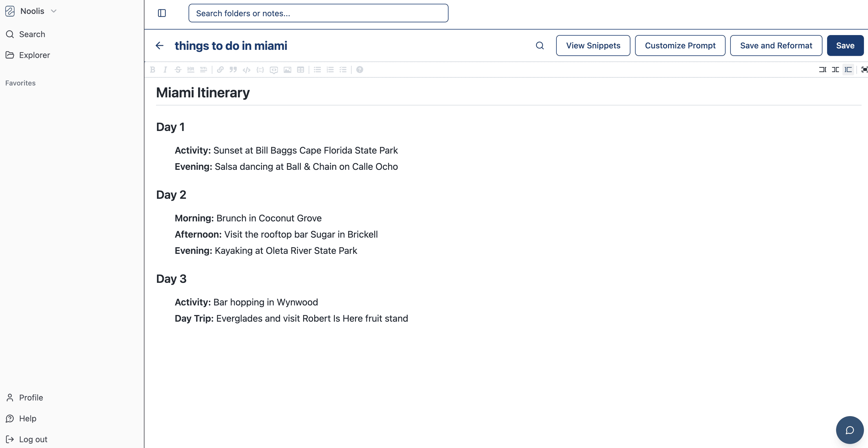Click inside the Search folders or notes field
This screenshot has width=868, height=448.
pyautogui.click(x=318, y=13)
